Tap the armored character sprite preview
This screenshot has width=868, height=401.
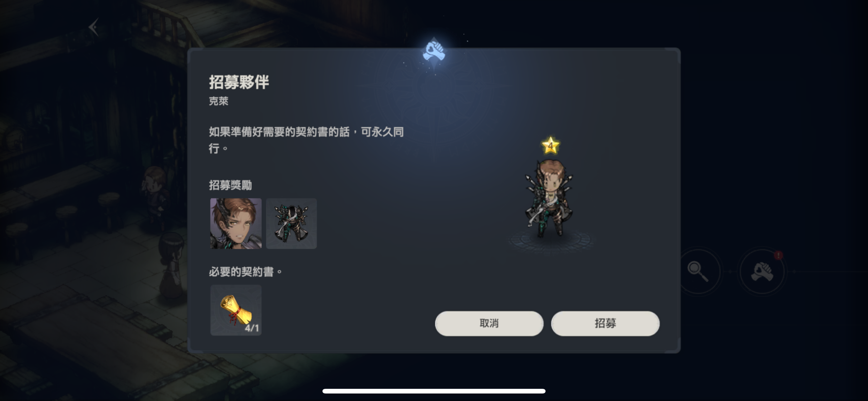point(549,199)
